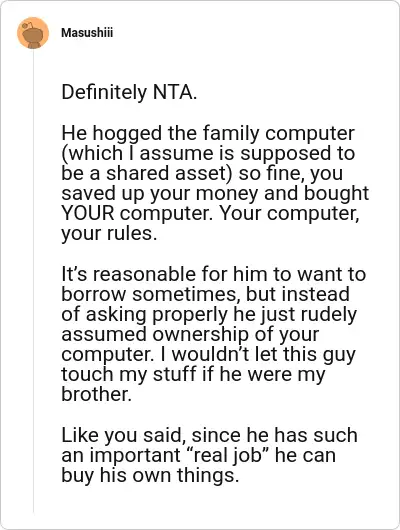Click the phrase "your rules."

click(x=109, y=234)
